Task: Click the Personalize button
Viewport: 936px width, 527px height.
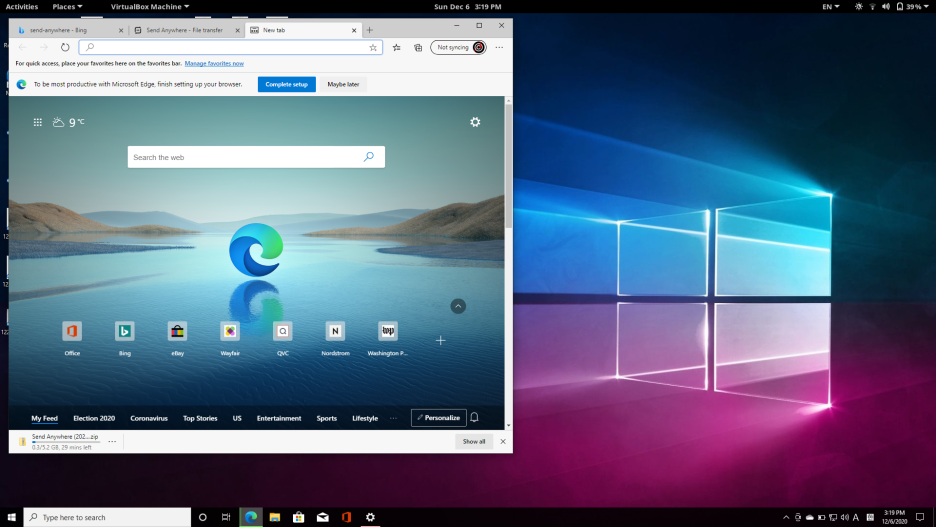Action: pyautogui.click(x=438, y=418)
